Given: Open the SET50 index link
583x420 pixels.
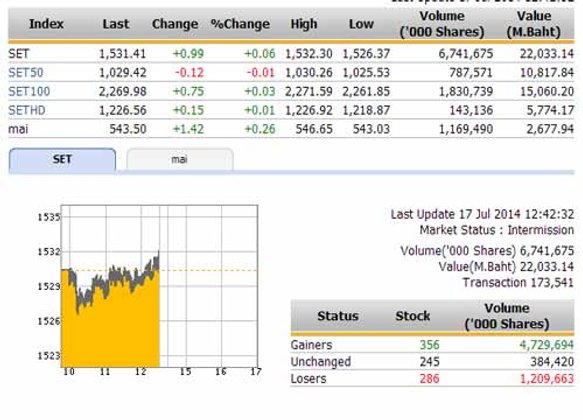Looking at the screenshot, I should point(26,72).
